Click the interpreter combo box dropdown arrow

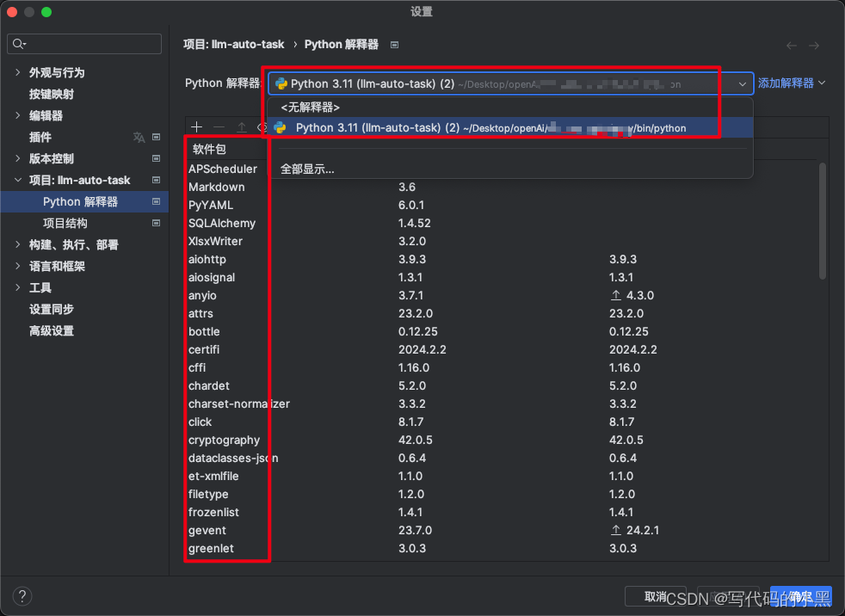click(742, 84)
